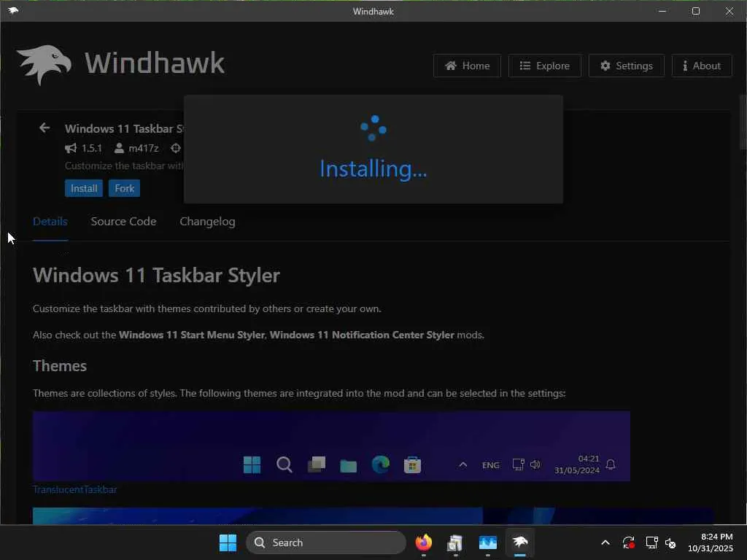Click the Windhawk eagle logo
This screenshot has height=560, width=747.
(44, 65)
